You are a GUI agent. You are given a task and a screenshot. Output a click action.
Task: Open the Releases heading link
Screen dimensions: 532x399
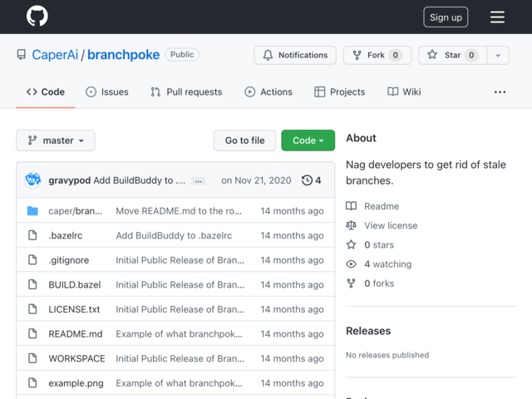click(368, 331)
